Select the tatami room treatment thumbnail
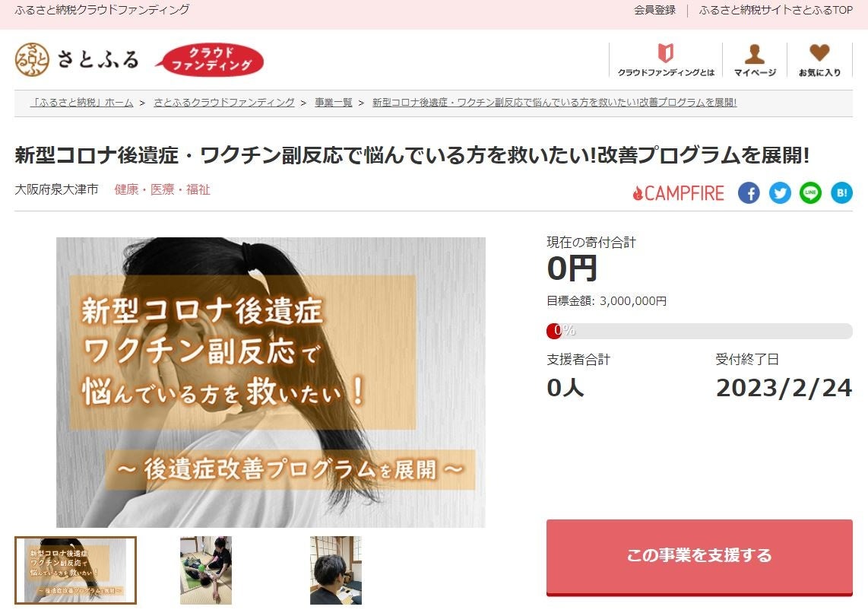The image size is (868, 613). (x=206, y=570)
